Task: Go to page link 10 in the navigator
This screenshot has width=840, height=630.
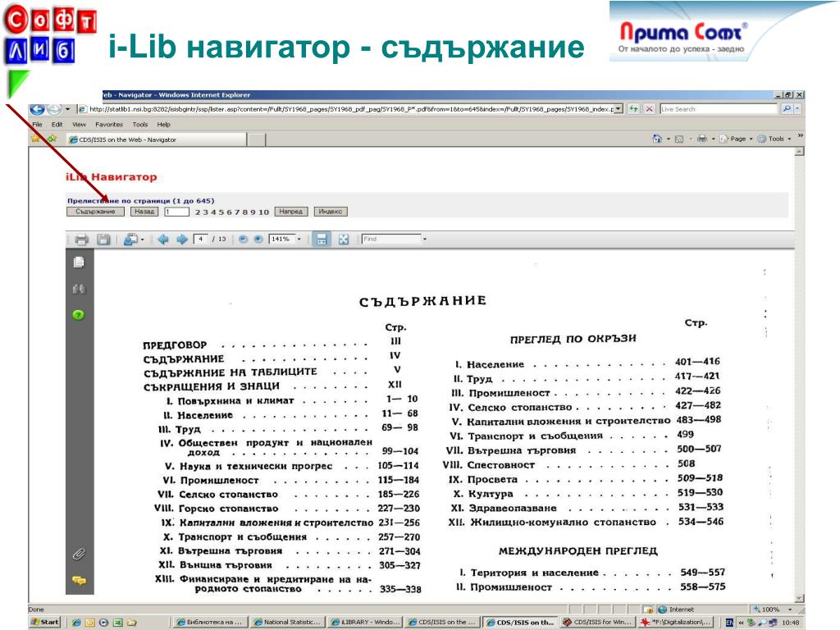Action: tap(264, 212)
